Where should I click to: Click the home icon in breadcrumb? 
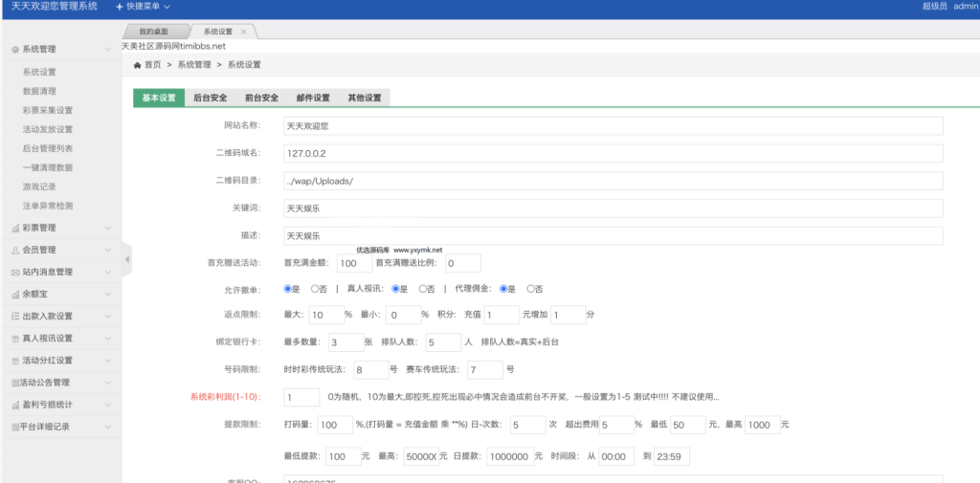[138, 65]
